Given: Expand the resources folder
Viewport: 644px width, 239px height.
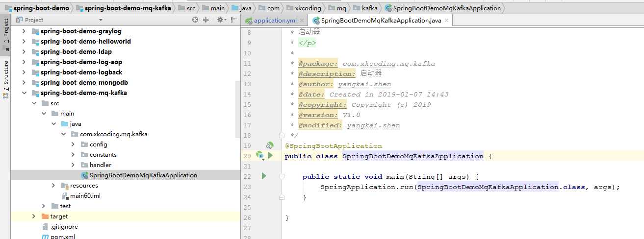Looking at the screenshot, I should coord(53,186).
